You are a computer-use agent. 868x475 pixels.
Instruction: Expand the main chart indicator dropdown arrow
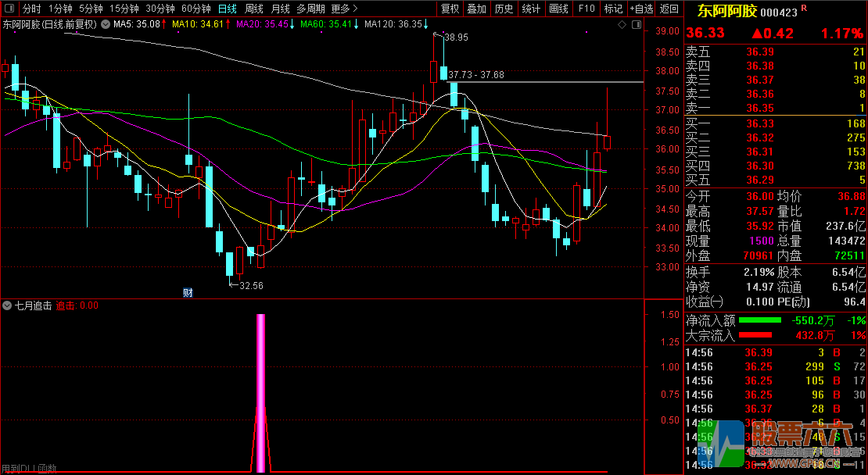click(107, 24)
